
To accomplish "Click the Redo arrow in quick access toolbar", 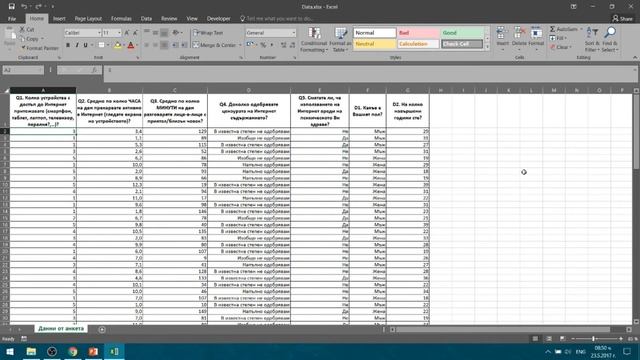I will pyautogui.click(x=38, y=6).
